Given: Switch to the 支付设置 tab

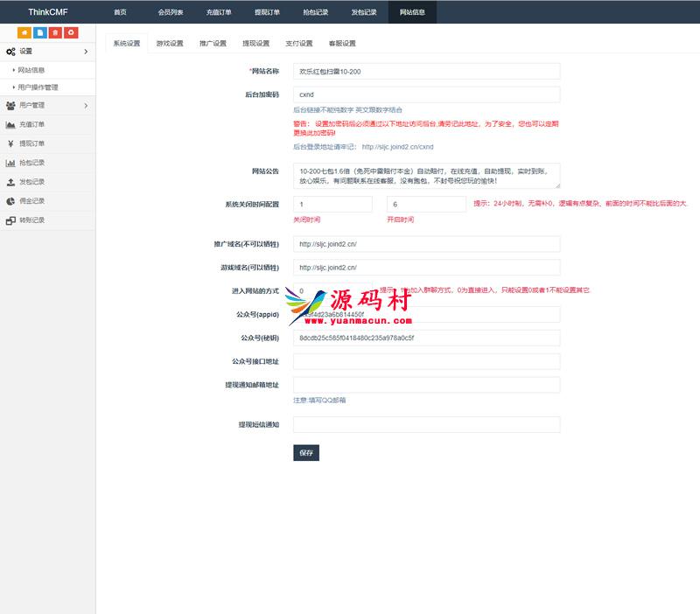Looking at the screenshot, I should pos(298,43).
